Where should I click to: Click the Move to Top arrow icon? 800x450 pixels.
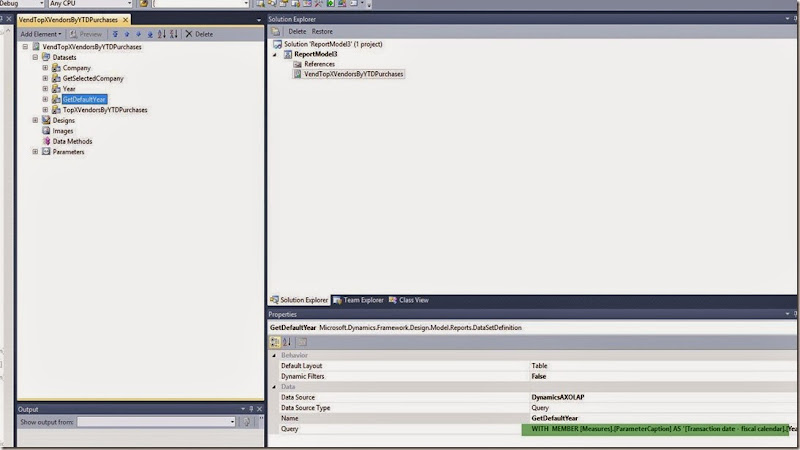pos(113,34)
